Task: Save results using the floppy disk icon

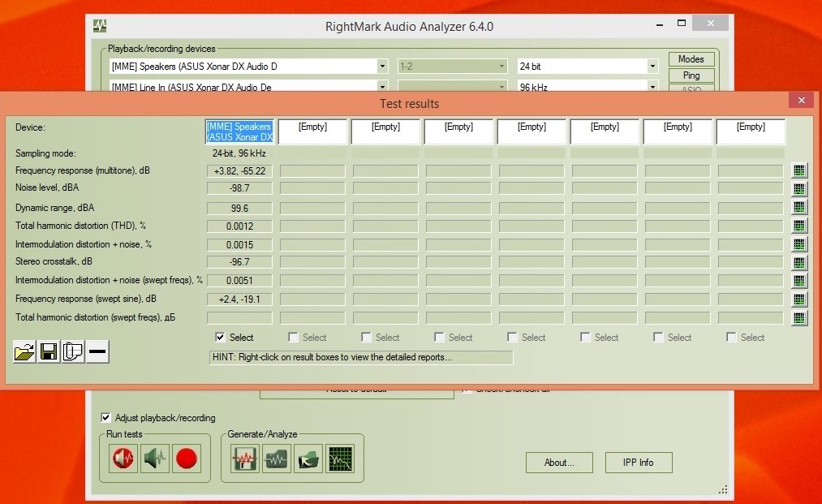Action: [x=49, y=351]
